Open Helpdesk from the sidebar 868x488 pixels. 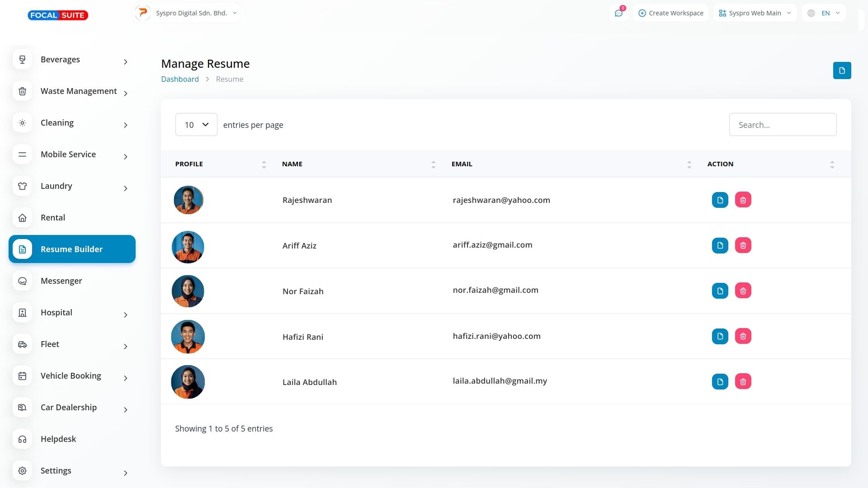pyautogui.click(x=58, y=439)
